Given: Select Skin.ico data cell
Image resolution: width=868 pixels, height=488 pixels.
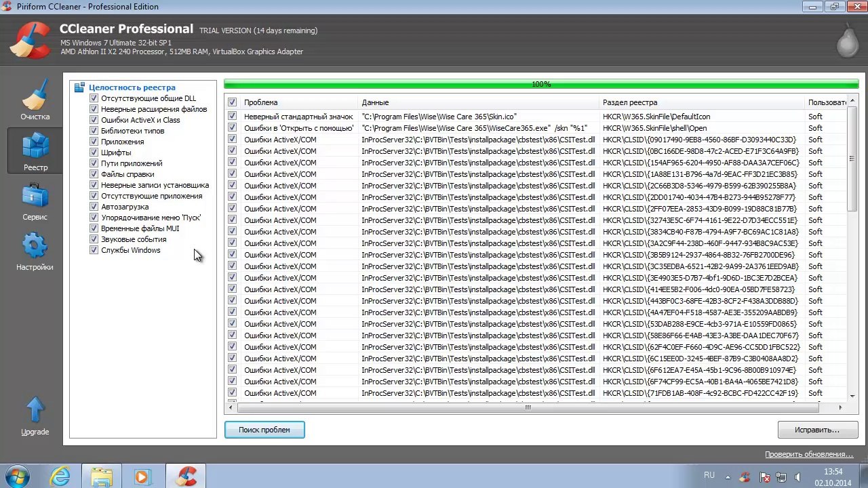Looking at the screenshot, I should coord(439,117).
